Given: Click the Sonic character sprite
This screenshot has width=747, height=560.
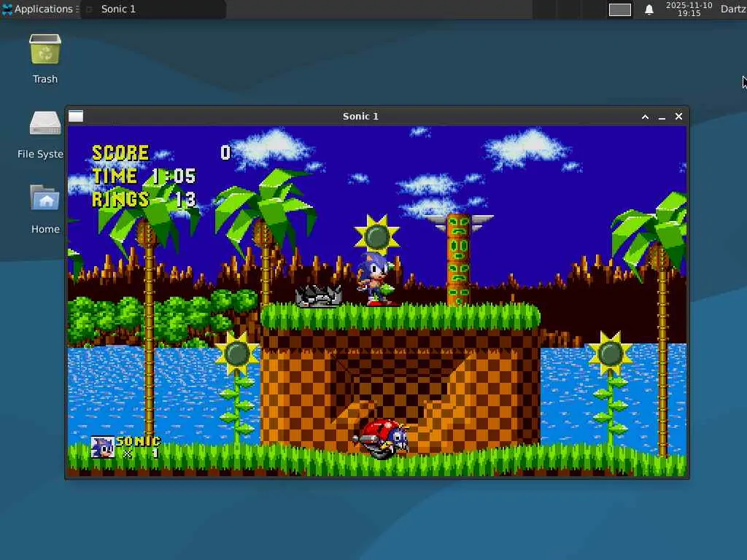Looking at the screenshot, I should click(x=376, y=279).
